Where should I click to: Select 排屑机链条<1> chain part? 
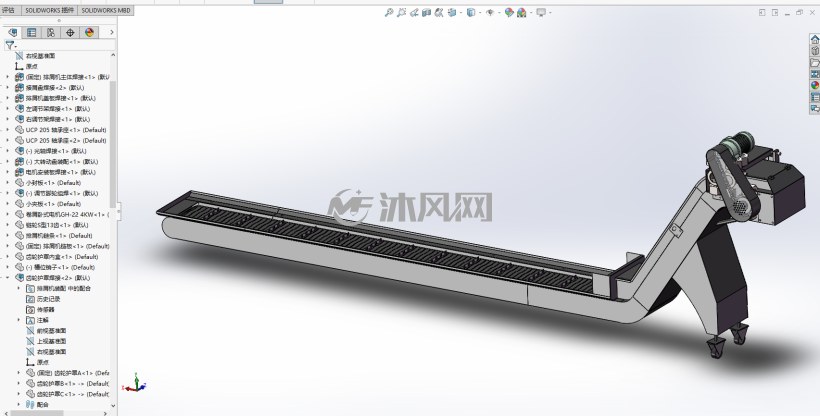[x=59, y=235]
